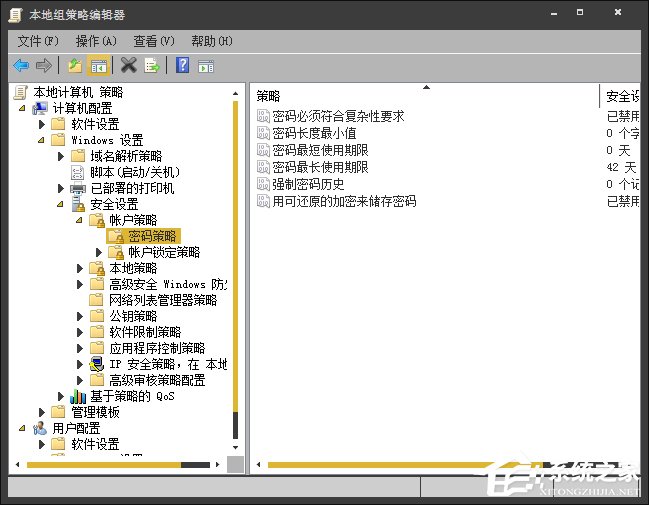Click the tree pane scroll up arrow
The width and height of the screenshot is (649, 505).
236,94
